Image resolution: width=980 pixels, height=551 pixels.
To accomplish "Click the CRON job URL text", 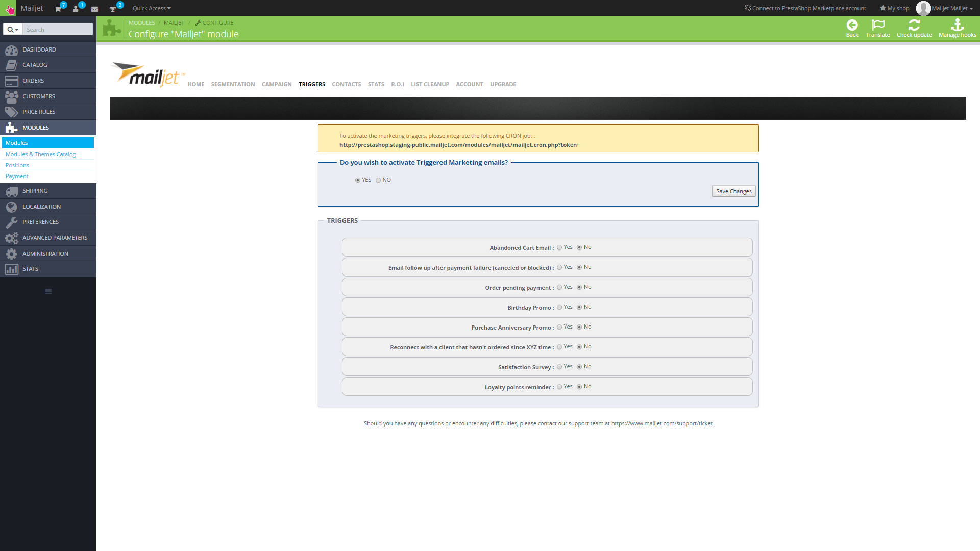I will [x=459, y=145].
